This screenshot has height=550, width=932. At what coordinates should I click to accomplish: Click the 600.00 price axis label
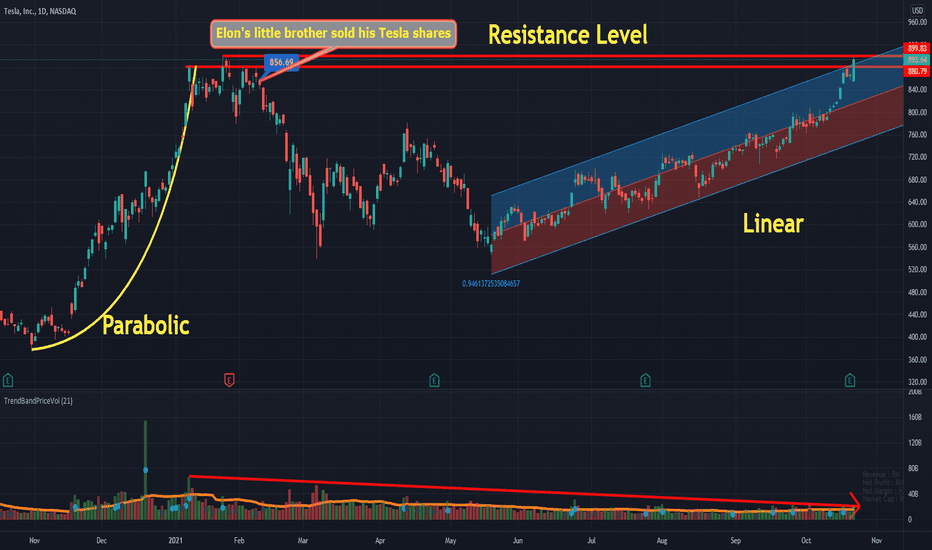pyautogui.click(x=917, y=224)
